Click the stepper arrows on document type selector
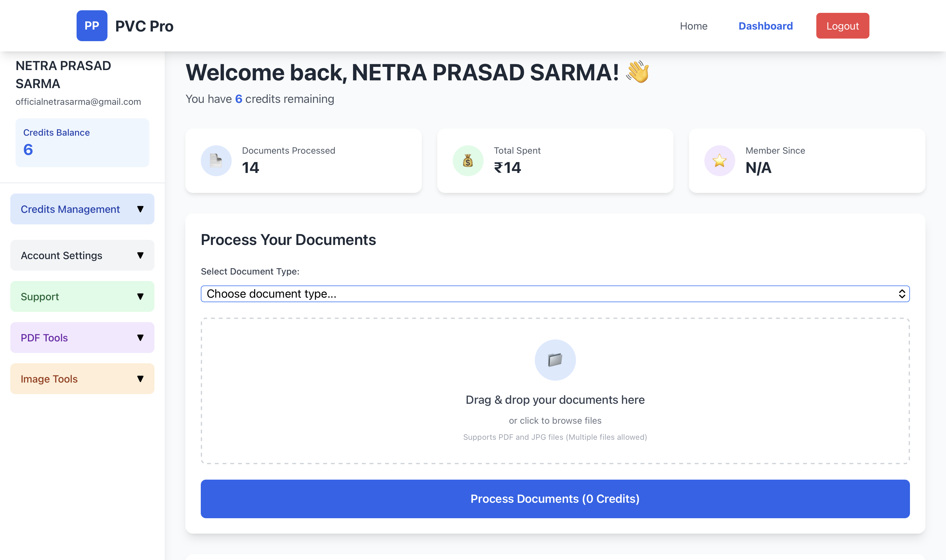946x560 pixels. pos(903,294)
